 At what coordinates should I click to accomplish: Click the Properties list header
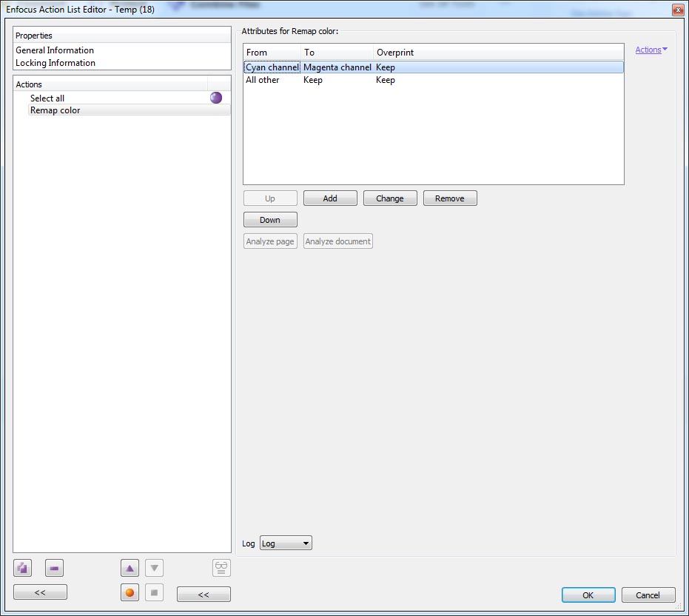(x=122, y=36)
